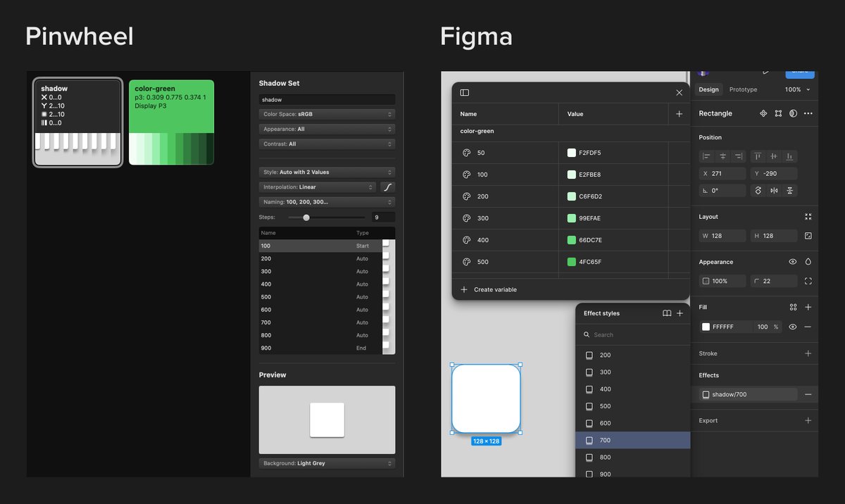Open the fill styles four-dot icon
845x504 pixels.
[793, 308]
